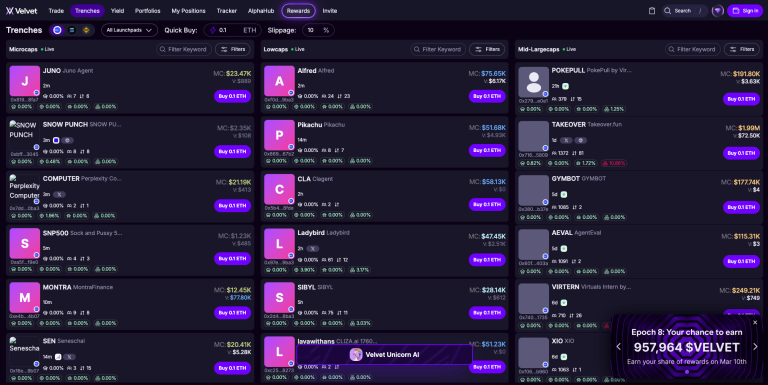Show previous slide in rewards popup
Screen dimensions: 768x385
pos(619,347)
